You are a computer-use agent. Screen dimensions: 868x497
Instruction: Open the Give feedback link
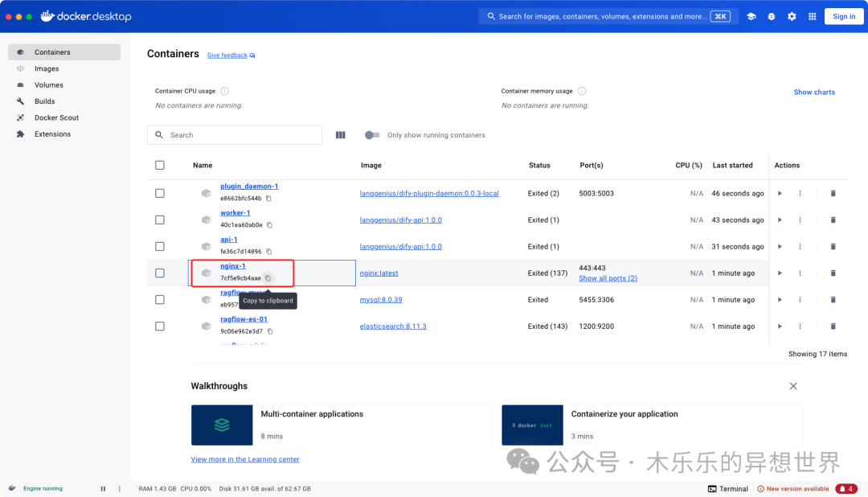231,55
